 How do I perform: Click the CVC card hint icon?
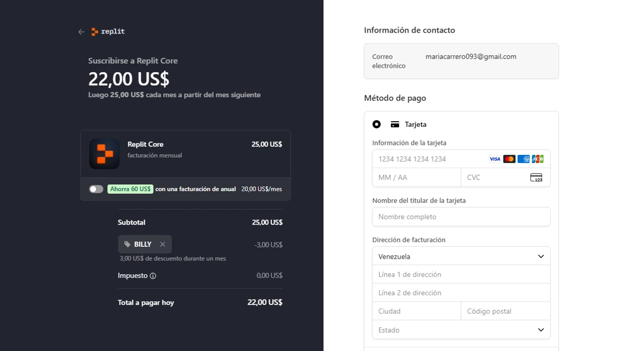(x=536, y=178)
